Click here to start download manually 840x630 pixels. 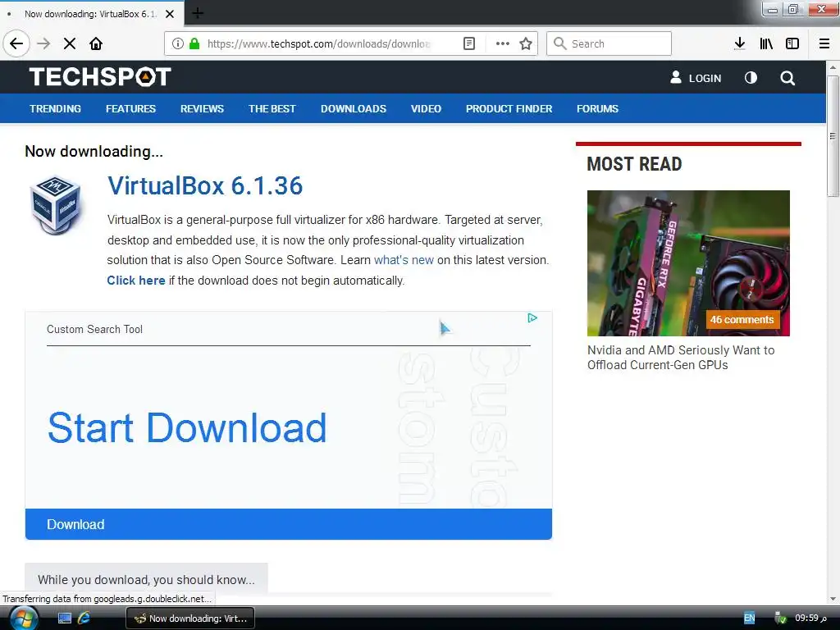point(136,281)
